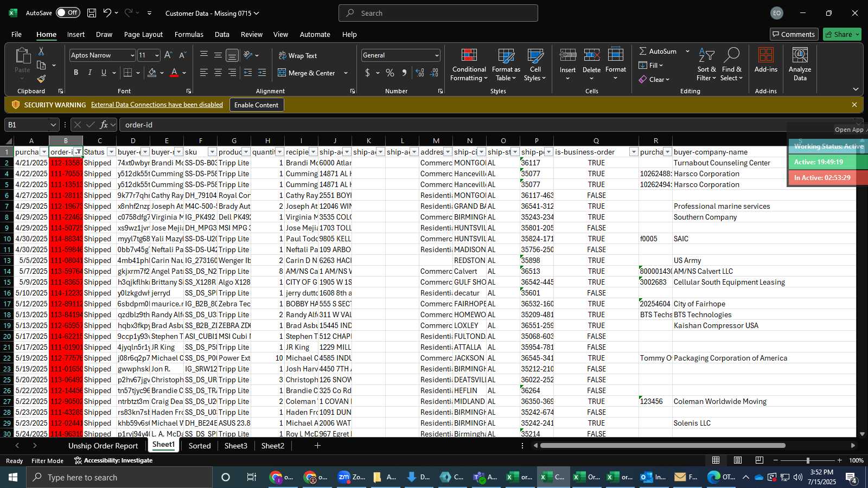Open the Status column filter dropdown
868x488 pixels.
pyautogui.click(x=111, y=152)
